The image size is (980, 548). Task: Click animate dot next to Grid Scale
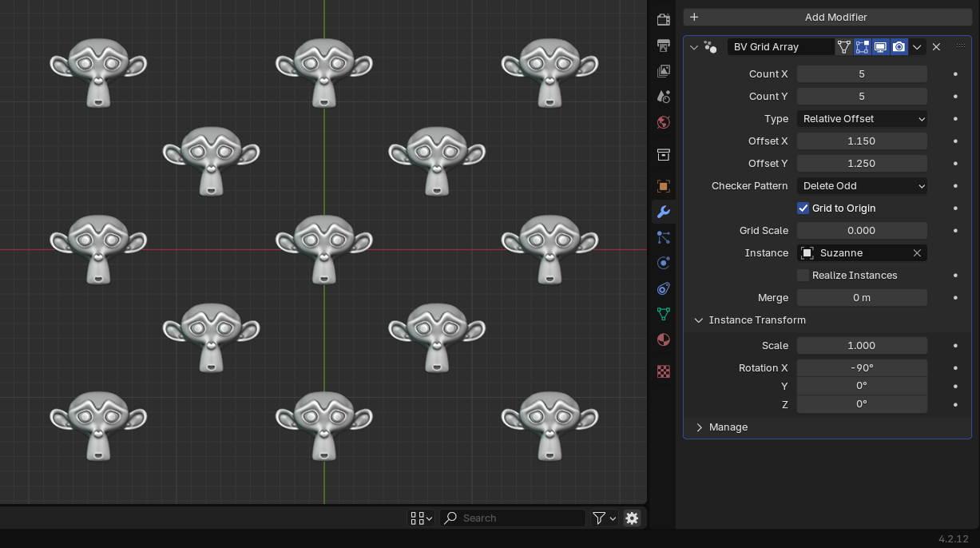pyautogui.click(x=955, y=231)
